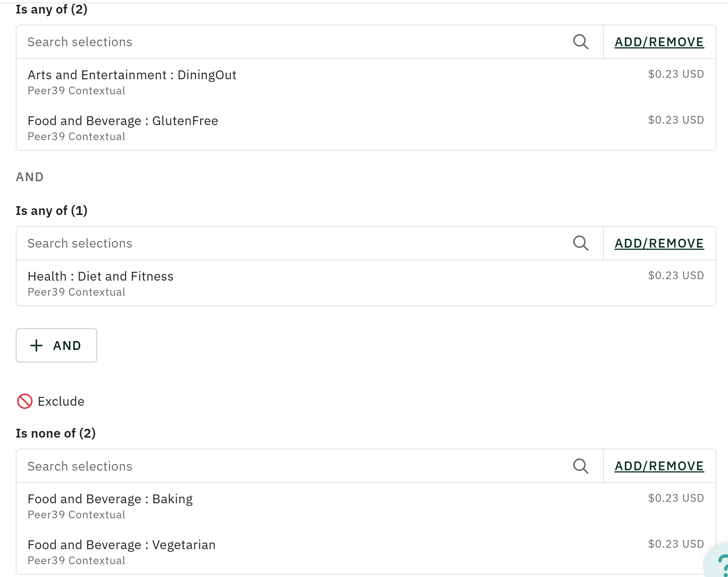Focus the first Search selections field
The image size is (728, 577).
tap(293, 42)
